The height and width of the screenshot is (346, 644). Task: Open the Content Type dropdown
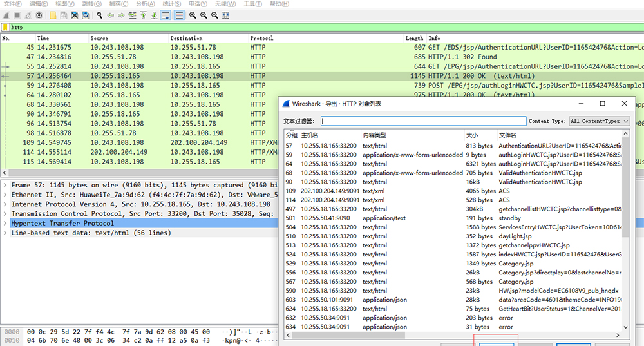click(598, 121)
